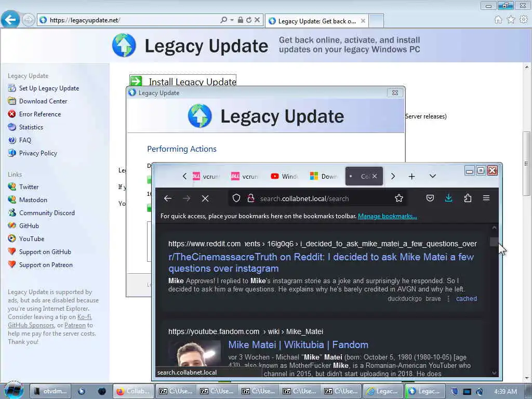Image resolution: width=532 pixels, height=399 pixels.
Task: Open the Privacy Policy sidebar link
Action: coord(38,153)
